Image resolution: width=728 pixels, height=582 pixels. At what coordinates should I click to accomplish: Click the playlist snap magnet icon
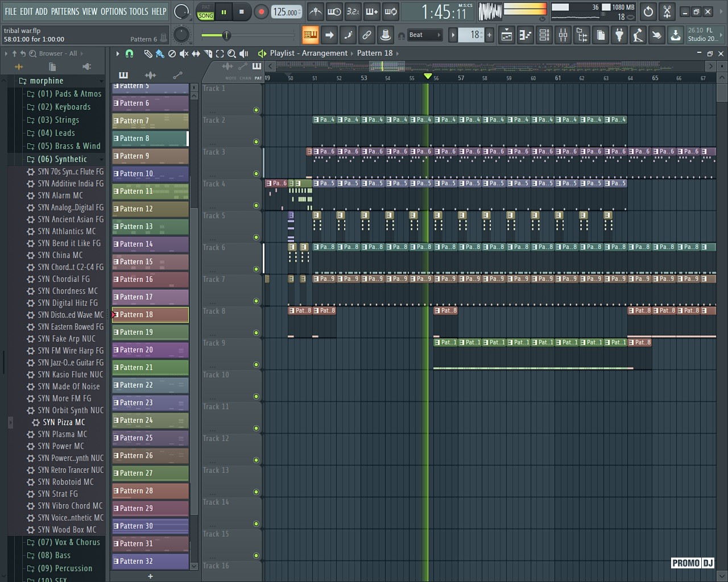130,53
